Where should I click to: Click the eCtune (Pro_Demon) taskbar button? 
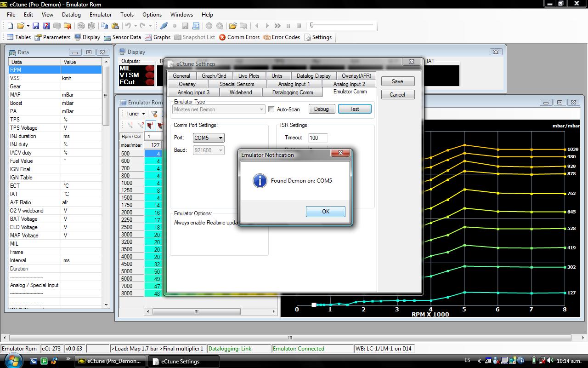click(110, 362)
